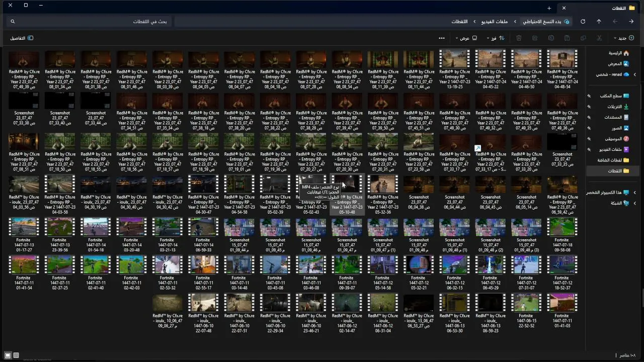This screenshot has width=644, height=362.
Task: Click the chevron after ملفات الفيديو in address bar
Action: (x=474, y=22)
